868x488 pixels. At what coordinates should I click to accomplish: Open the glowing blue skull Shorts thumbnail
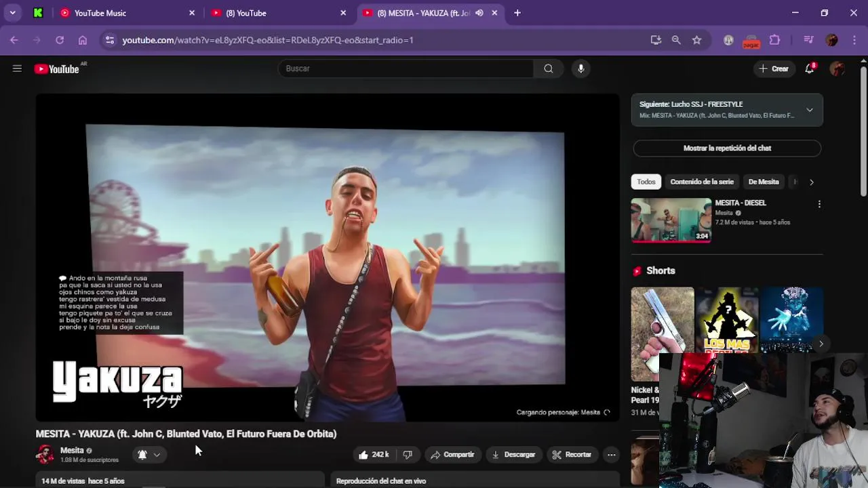tap(792, 320)
